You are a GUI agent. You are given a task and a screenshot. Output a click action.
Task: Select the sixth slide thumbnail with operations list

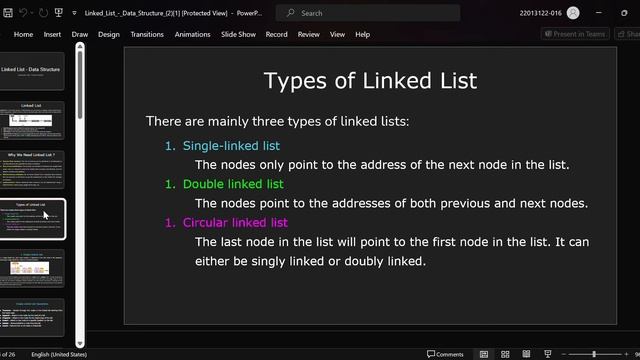(32, 318)
